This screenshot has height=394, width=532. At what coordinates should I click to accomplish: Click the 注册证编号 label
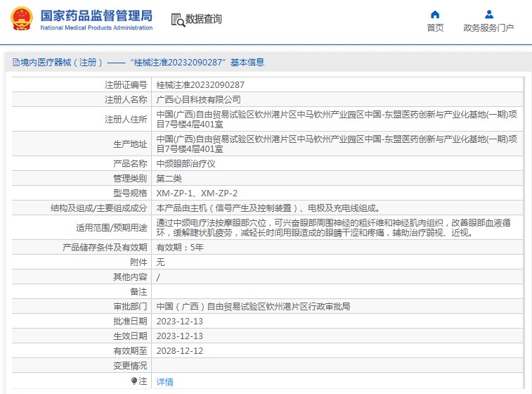click(126, 85)
